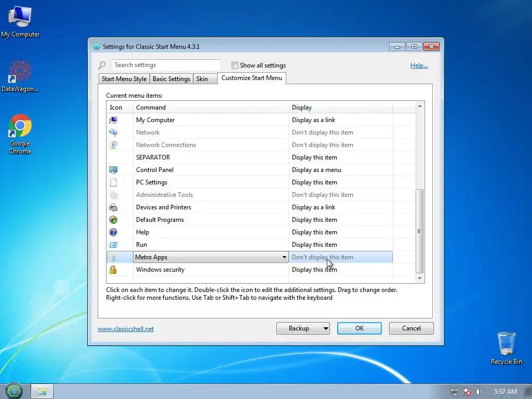Click the Network Connections row icon

113,145
